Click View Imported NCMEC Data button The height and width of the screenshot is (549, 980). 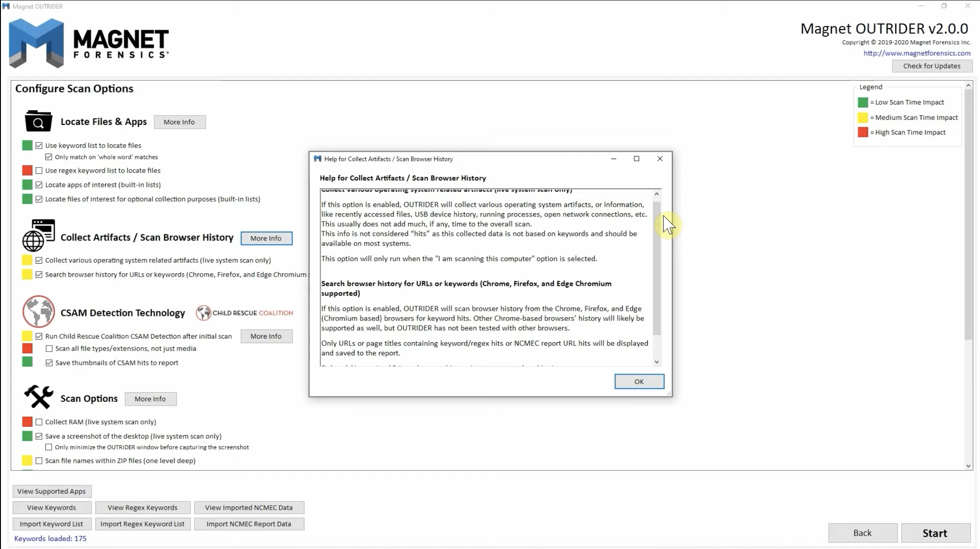tap(249, 507)
